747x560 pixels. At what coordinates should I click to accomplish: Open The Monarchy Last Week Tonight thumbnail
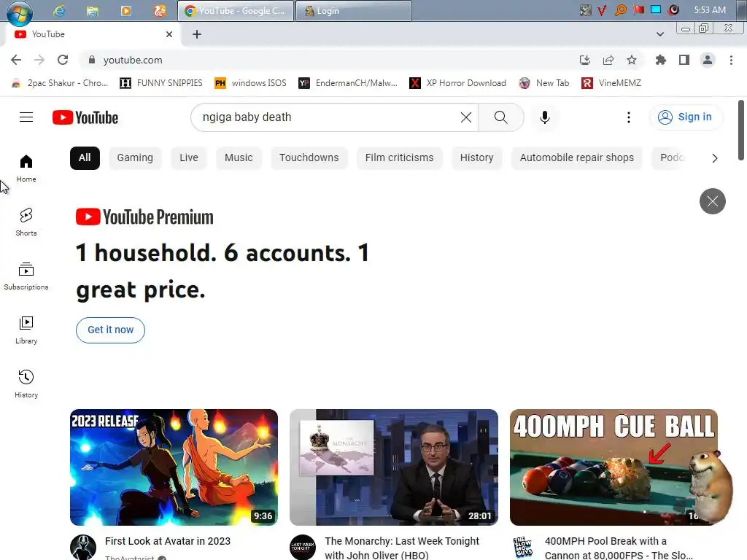(394, 467)
